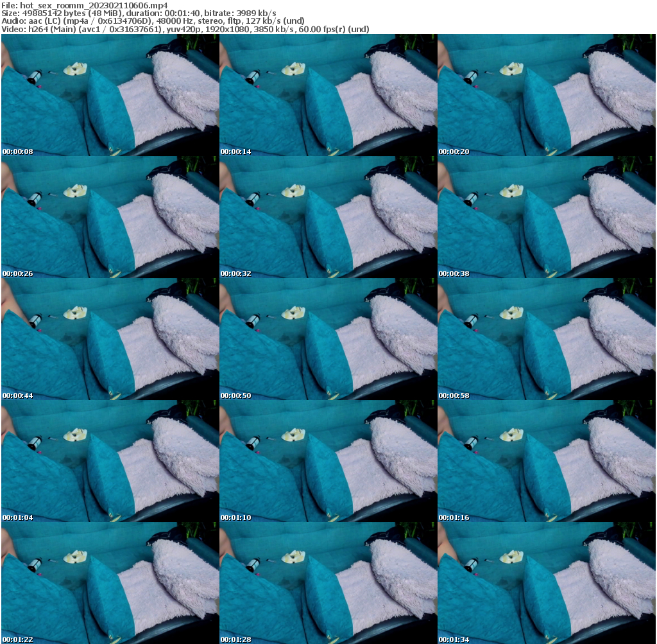Select the thumbnail at 00:00:38
The width and height of the screenshot is (657, 644).
point(546,217)
